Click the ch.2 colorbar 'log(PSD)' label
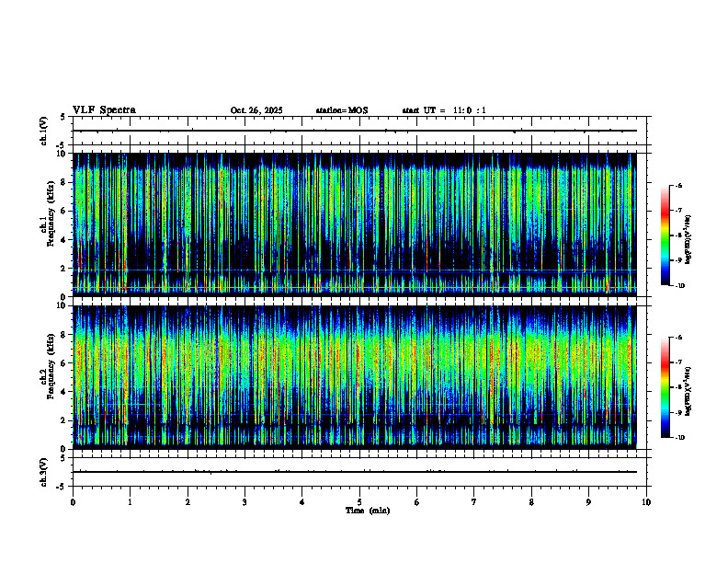The width and height of the screenshot is (728, 563). 688,391
